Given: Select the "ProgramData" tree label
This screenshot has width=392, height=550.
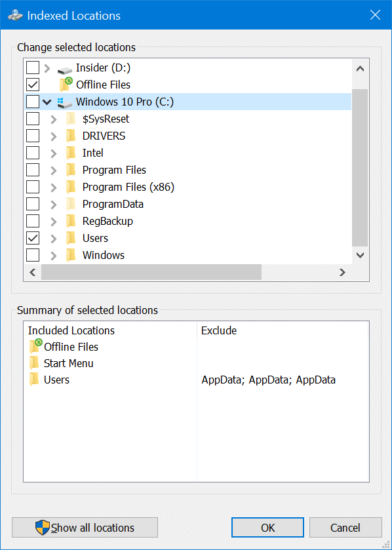Looking at the screenshot, I should (x=113, y=204).
